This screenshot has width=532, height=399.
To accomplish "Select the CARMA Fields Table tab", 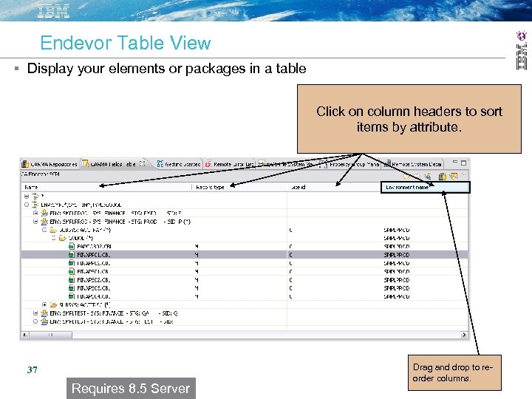I will point(113,164).
